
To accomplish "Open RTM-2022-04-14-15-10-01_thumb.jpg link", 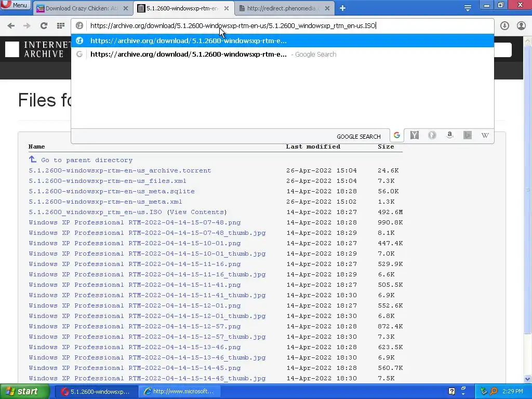I will coord(147,254).
